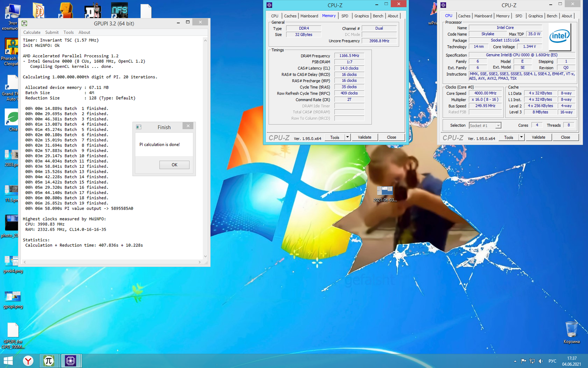The image size is (588, 368).
Task: Click Intel logo in CPU-Z
Action: coord(559,36)
